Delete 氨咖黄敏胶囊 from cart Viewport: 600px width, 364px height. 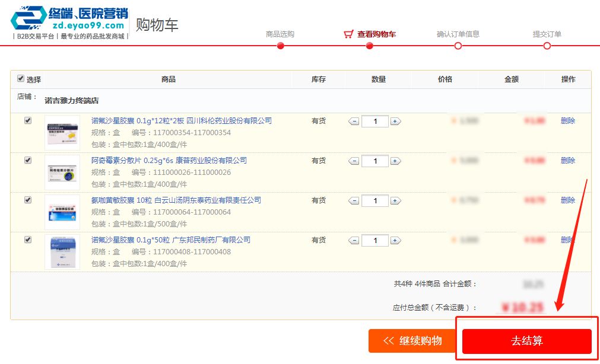pos(568,200)
